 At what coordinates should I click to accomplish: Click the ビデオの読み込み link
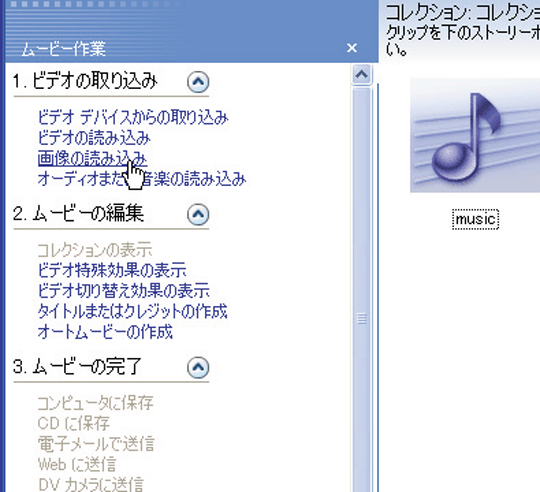click(94, 138)
